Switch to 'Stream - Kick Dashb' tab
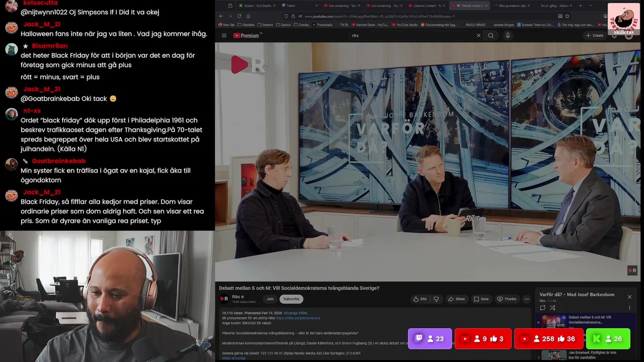Screen dimensions: 644x362 (x=257, y=6)
